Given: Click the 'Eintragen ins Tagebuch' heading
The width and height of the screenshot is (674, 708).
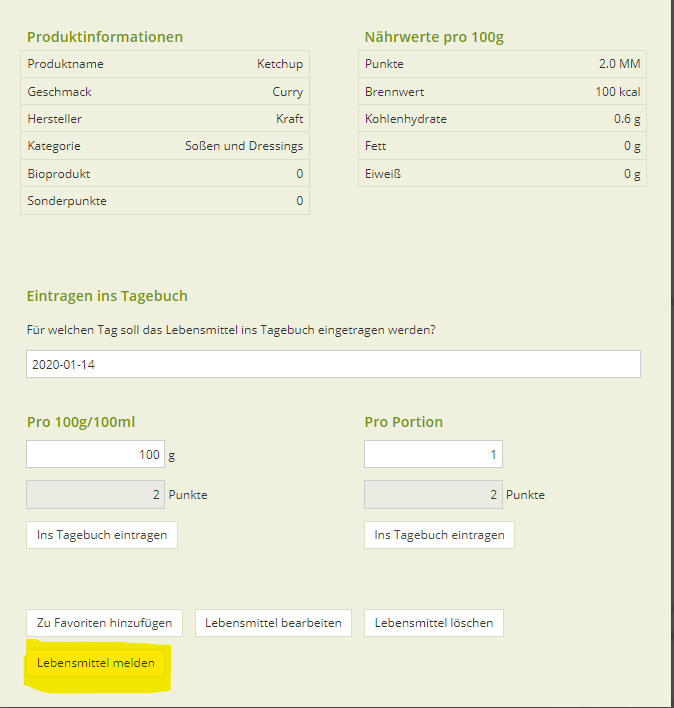Looking at the screenshot, I should (x=107, y=296).
